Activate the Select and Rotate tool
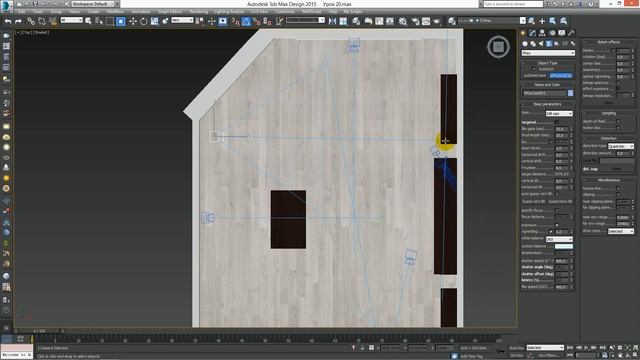The height and width of the screenshot is (360, 640). click(144, 21)
